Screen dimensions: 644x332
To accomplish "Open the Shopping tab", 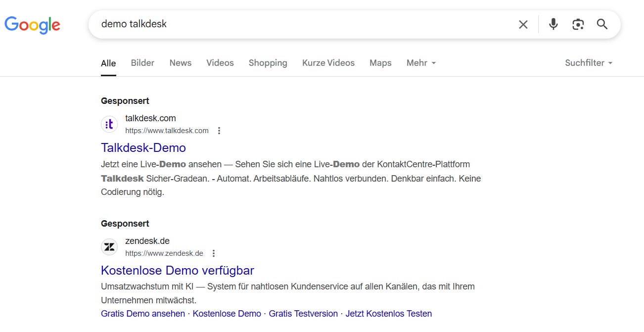I will (268, 63).
